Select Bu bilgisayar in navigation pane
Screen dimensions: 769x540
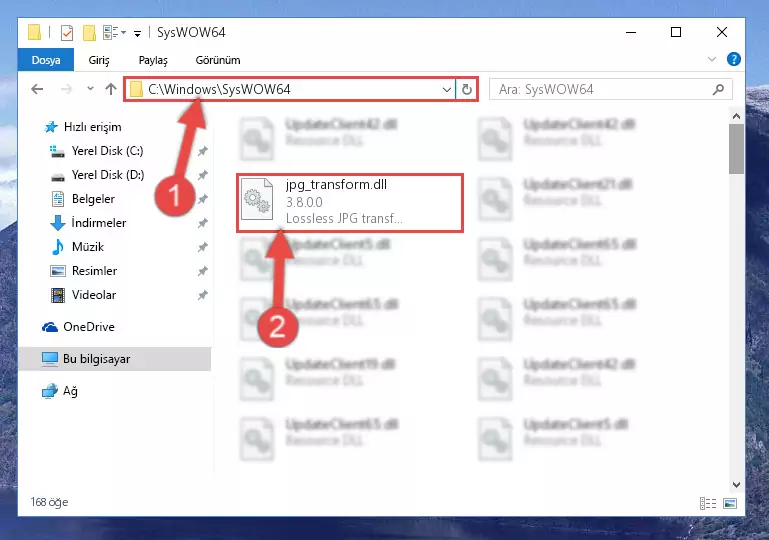(x=115, y=359)
